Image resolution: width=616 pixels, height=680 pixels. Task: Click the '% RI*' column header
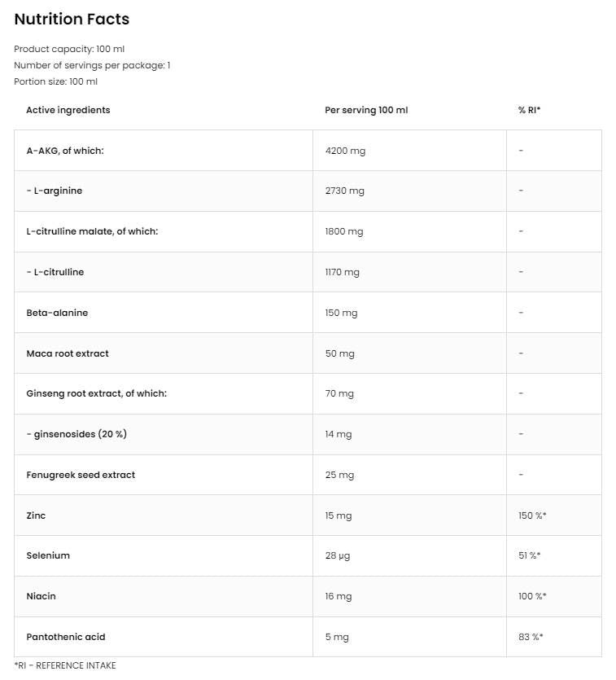tap(529, 110)
